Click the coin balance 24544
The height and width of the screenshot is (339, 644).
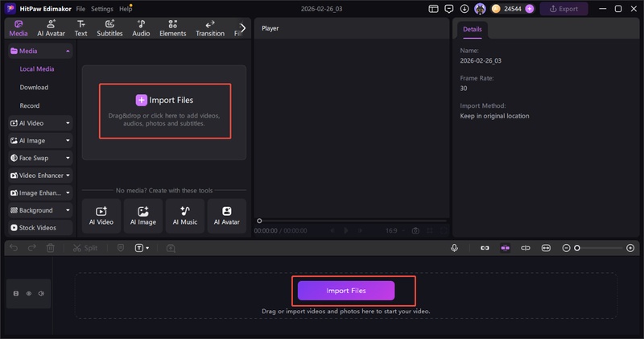coord(513,9)
